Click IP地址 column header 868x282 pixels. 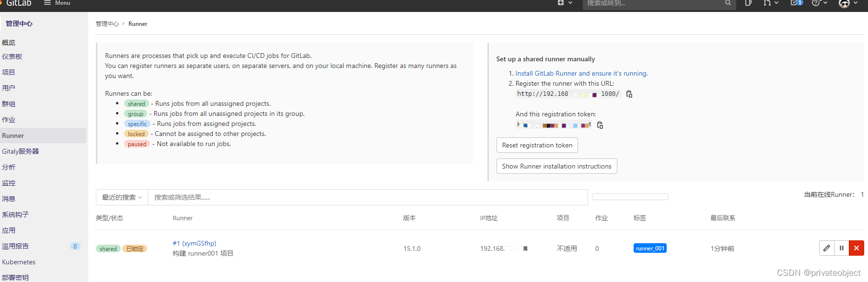click(x=489, y=218)
